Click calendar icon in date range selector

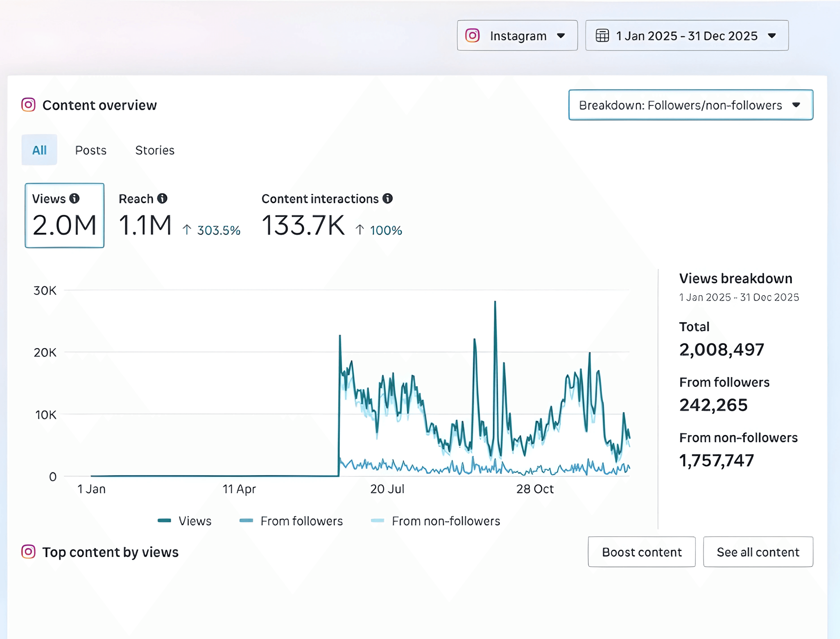[x=602, y=35]
